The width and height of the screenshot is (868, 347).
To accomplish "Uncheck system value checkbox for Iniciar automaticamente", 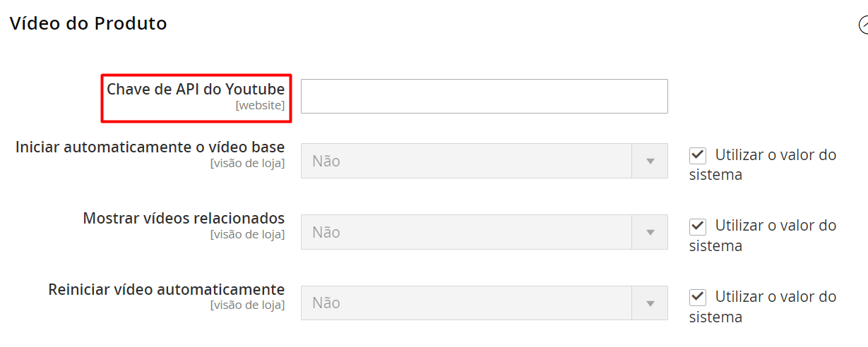I will (x=698, y=155).
